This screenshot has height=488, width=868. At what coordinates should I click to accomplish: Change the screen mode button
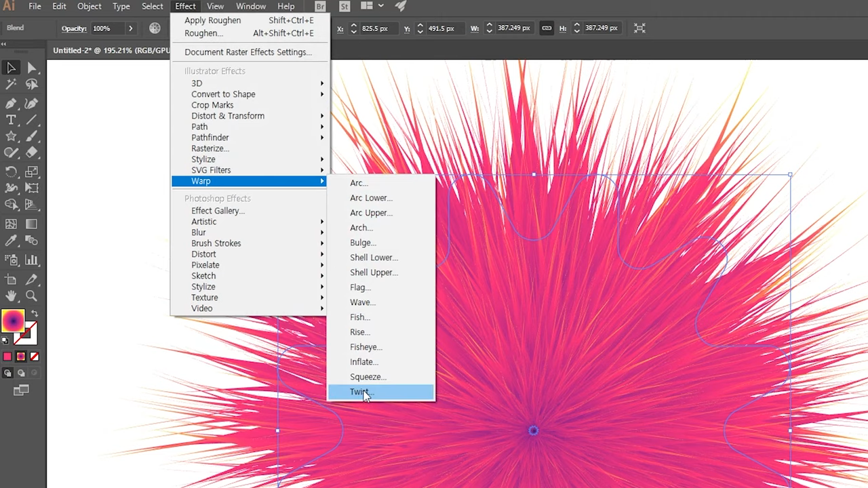21,390
